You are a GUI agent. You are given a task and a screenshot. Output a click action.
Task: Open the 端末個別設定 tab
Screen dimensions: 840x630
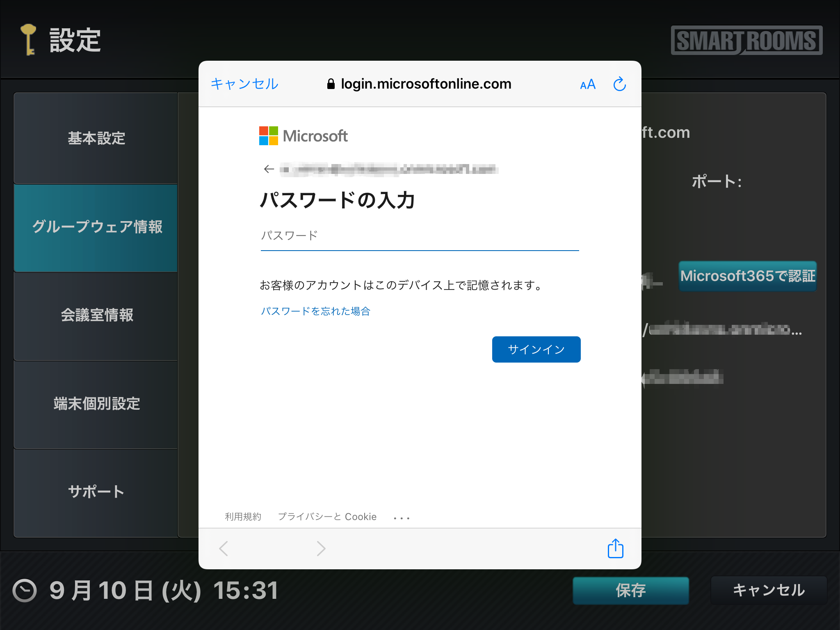[x=96, y=404]
